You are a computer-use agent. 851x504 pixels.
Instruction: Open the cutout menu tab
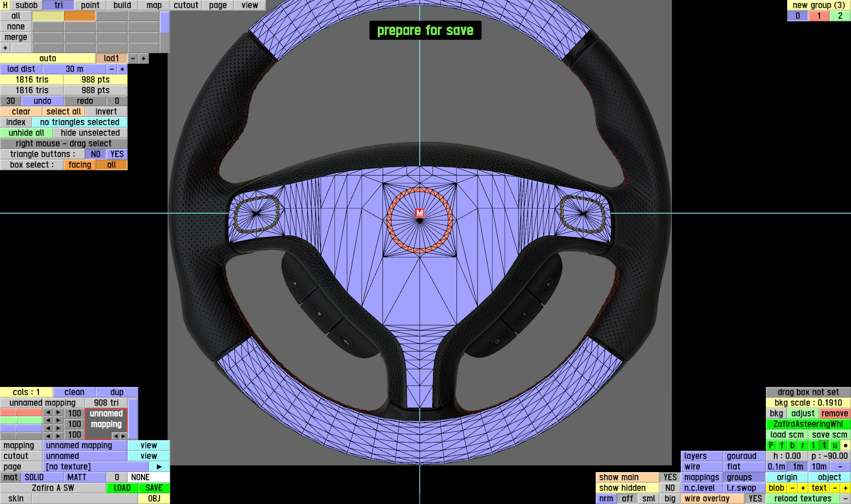tap(186, 5)
